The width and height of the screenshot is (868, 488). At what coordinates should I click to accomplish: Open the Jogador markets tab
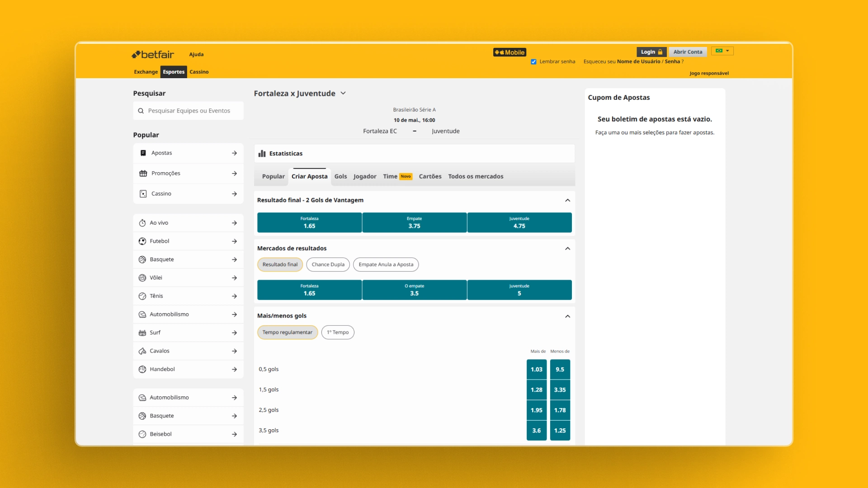click(365, 177)
